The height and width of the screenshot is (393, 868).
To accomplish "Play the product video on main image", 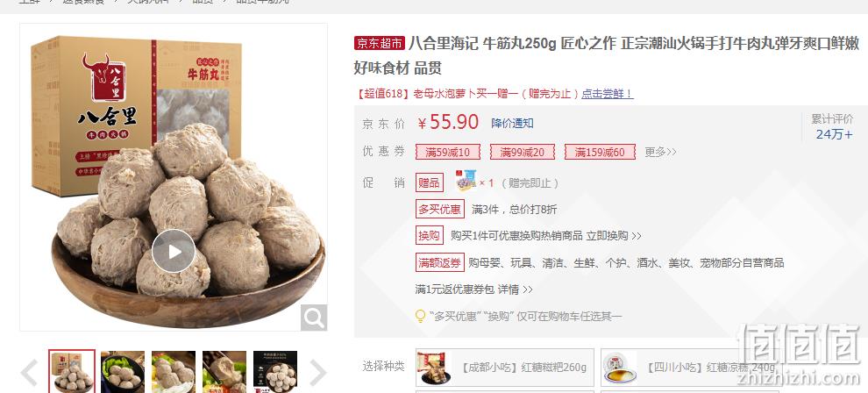I will point(174,251).
